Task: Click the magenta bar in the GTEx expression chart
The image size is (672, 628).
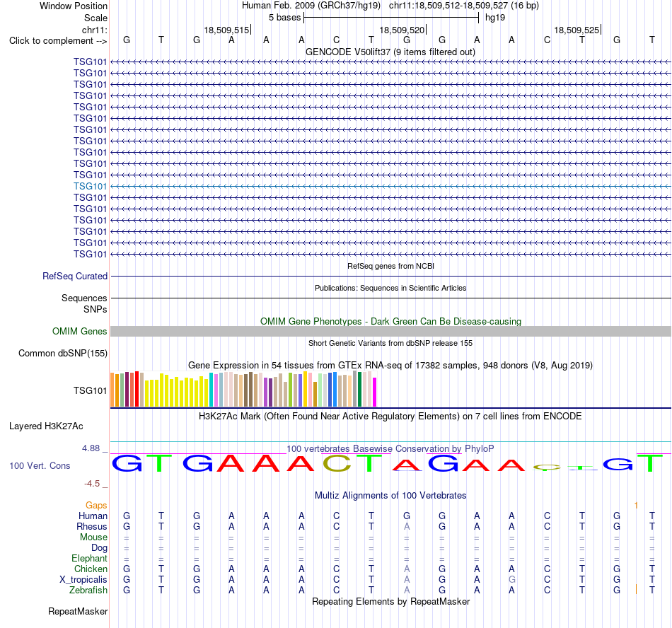Action: [375, 392]
